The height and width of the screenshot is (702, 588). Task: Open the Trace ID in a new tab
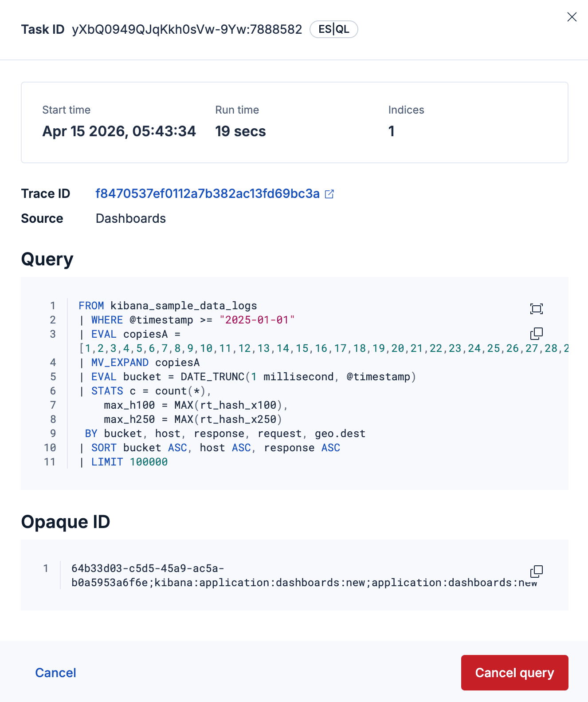pos(329,194)
